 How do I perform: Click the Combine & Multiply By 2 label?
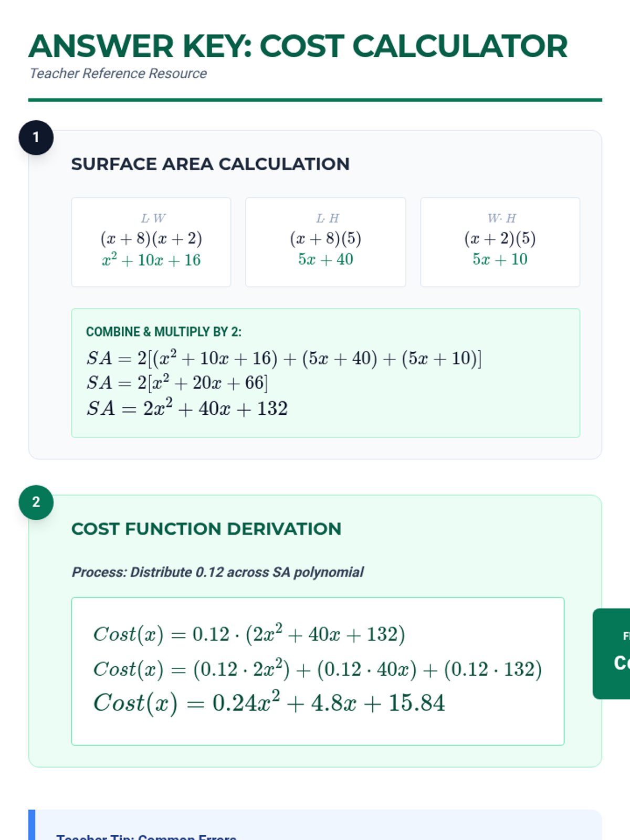(x=163, y=332)
